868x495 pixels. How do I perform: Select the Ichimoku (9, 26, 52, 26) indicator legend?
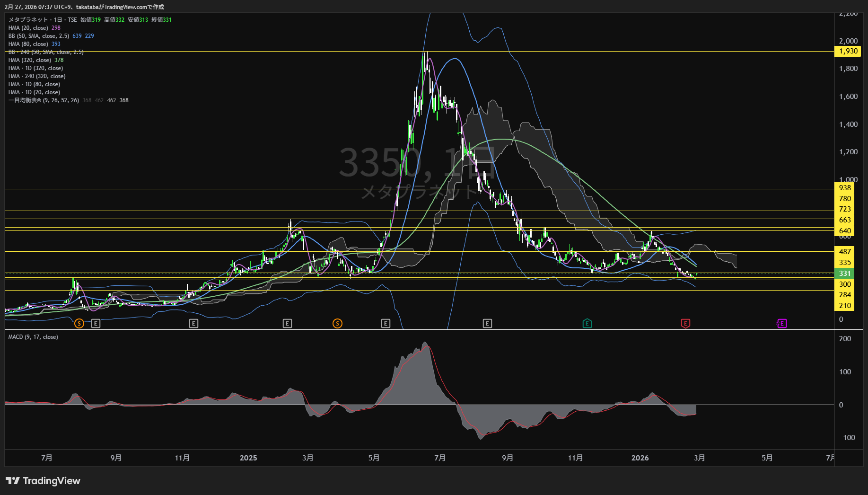tap(44, 100)
